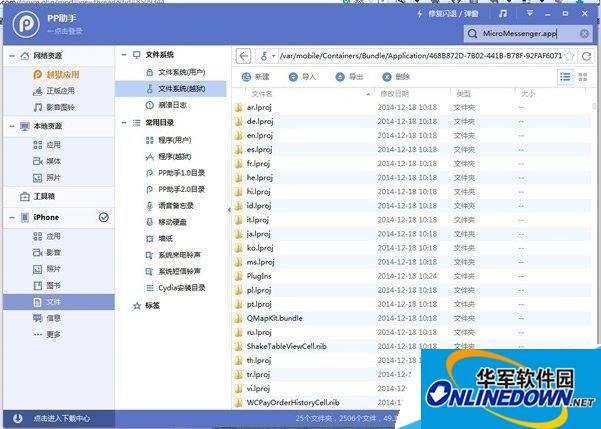Select the QMapKit.bundle folder row
The height and width of the screenshot is (429, 601).
pos(274,318)
